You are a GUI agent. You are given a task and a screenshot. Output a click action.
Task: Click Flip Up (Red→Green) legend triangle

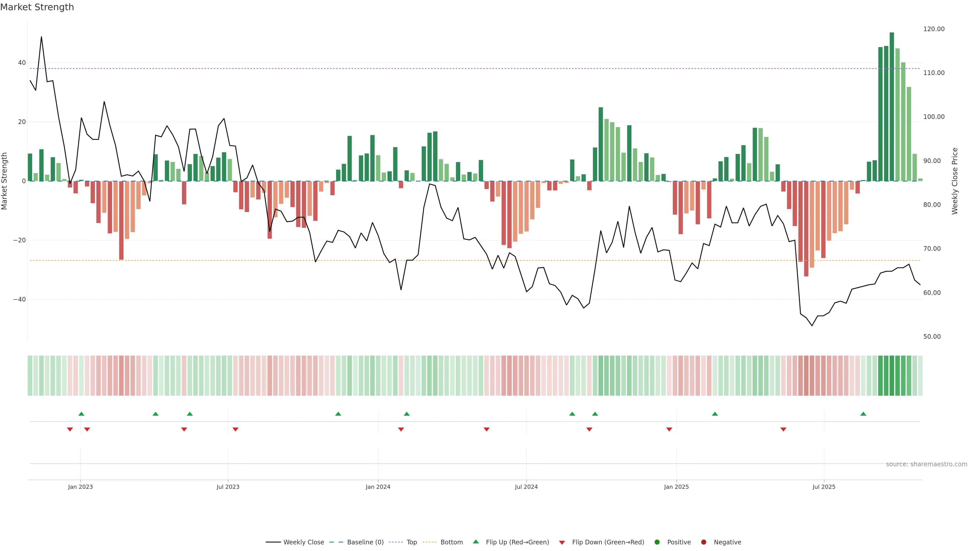[x=475, y=542]
